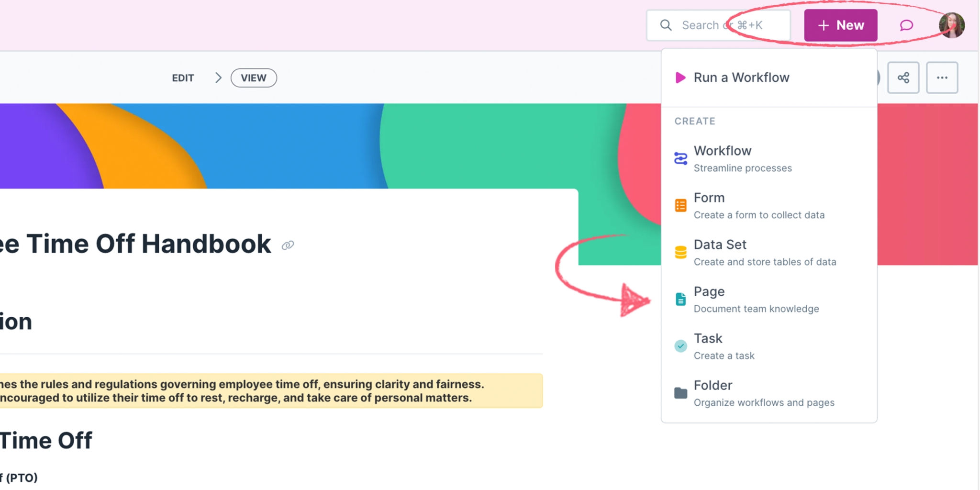Open the comments speech bubble icon
The image size is (980, 490).
point(906,25)
